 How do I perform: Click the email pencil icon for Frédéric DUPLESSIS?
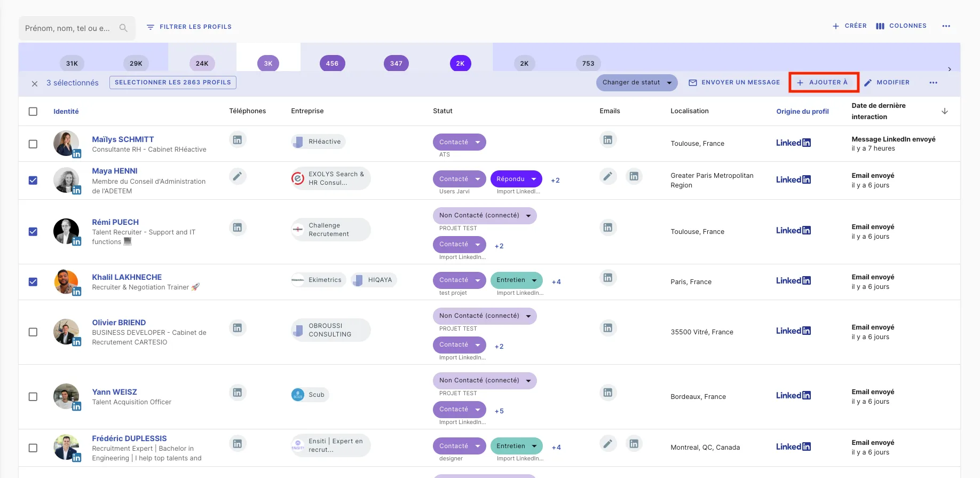pyautogui.click(x=607, y=443)
